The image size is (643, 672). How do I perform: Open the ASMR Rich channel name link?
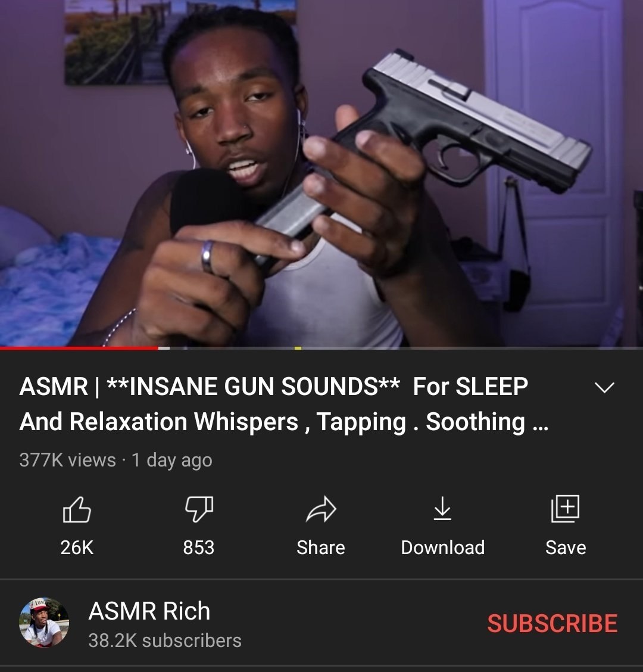[x=149, y=611]
